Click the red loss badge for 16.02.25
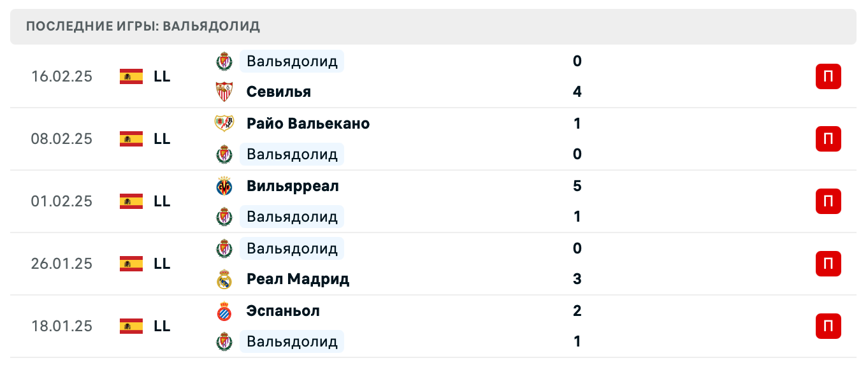 click(828, 76)
